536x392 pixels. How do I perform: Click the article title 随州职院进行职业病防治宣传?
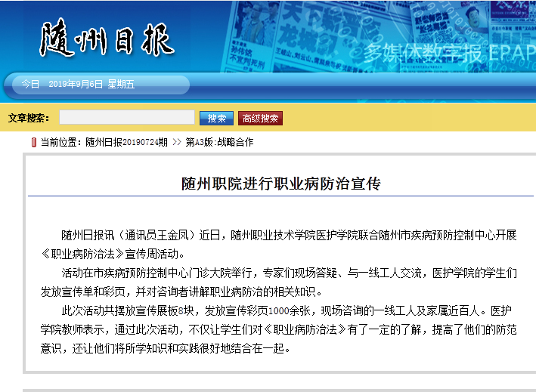coord(280,184)
